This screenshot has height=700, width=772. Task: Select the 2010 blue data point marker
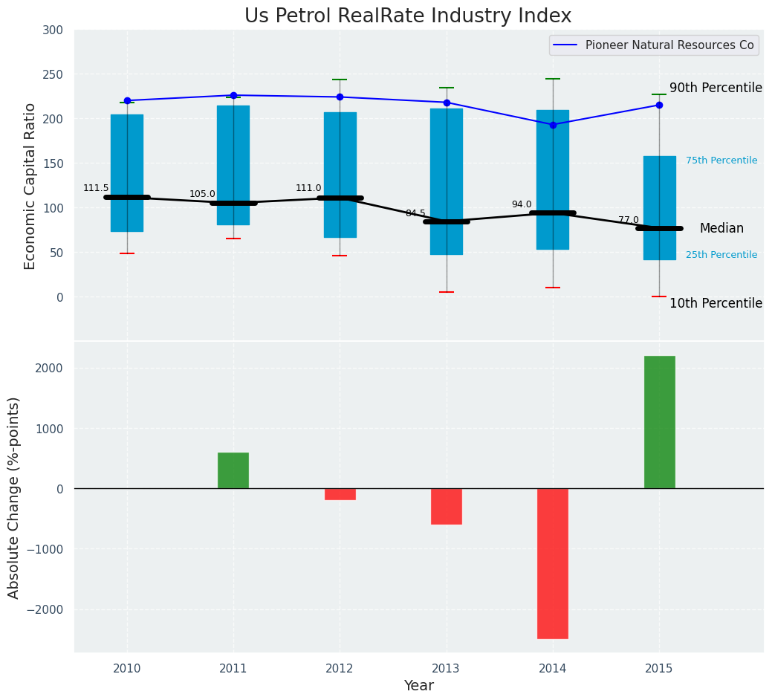click(x=127, y=100)
